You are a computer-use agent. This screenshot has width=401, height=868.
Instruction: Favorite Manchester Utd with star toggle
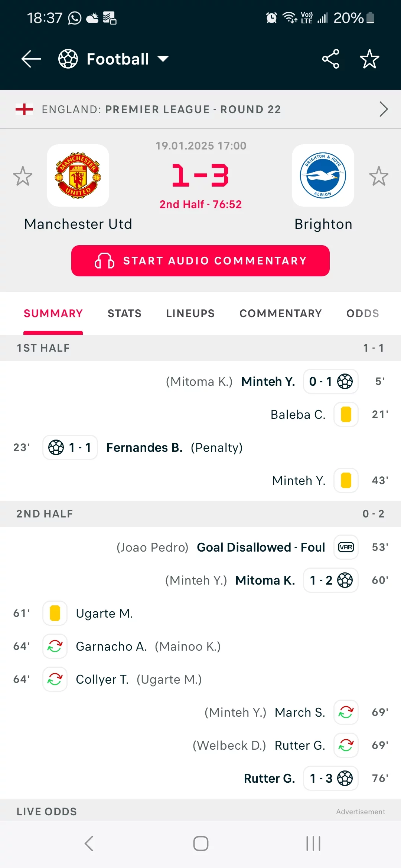point(23,176)
